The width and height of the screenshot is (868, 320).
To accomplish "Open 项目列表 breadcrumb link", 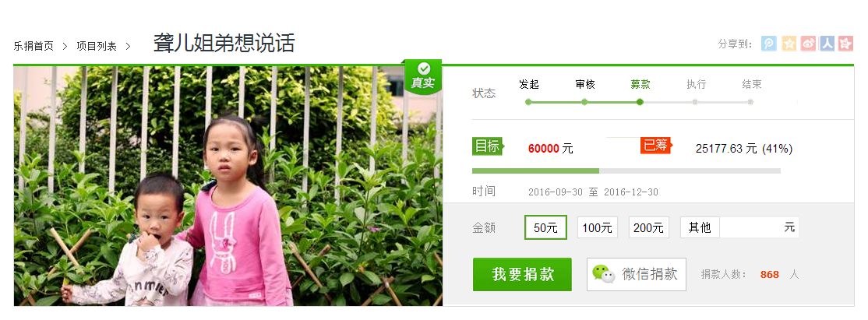I will (x=97, y=47).
